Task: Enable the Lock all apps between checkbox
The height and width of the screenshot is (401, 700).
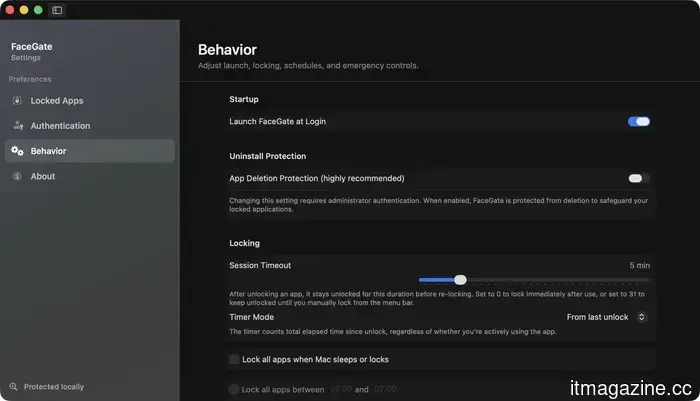Action: coord(234,389)
